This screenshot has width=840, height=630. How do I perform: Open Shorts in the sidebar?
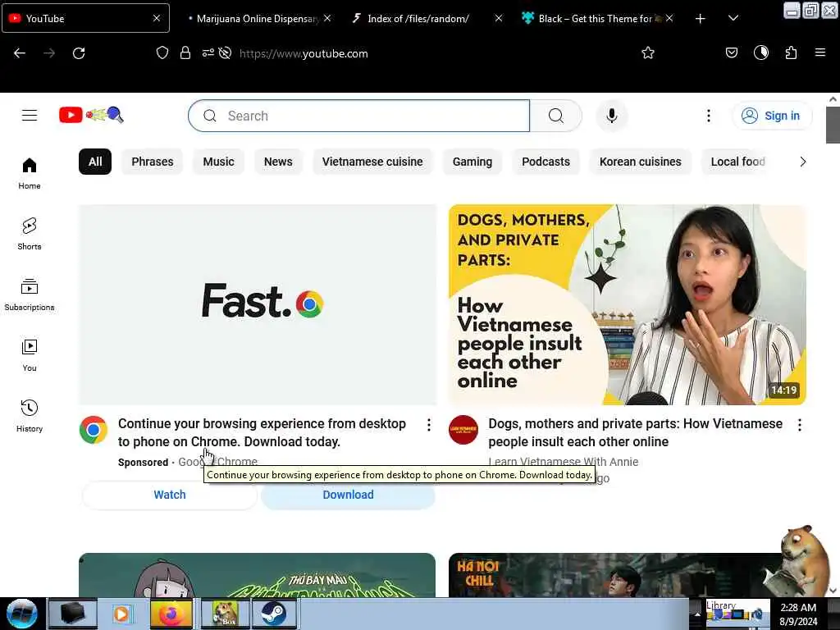coord(30,234)
